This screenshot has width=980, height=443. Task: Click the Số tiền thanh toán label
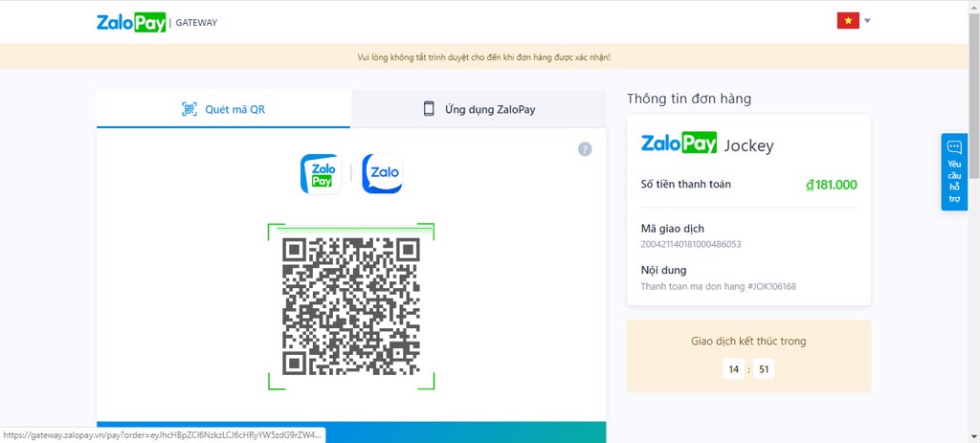(685, 185)
